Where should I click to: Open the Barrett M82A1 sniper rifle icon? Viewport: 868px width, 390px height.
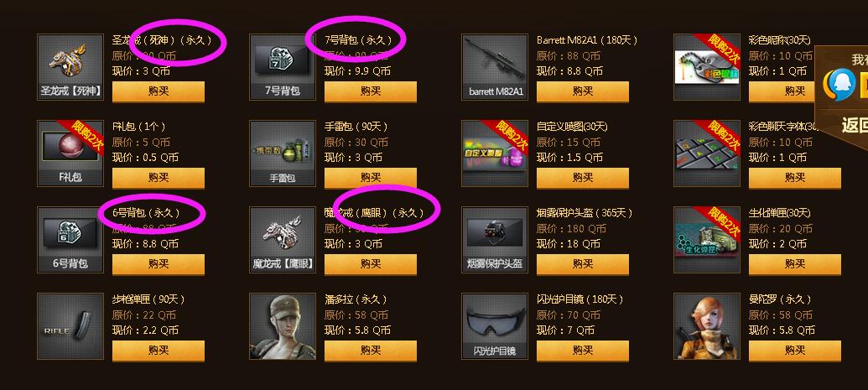point(494,67)
